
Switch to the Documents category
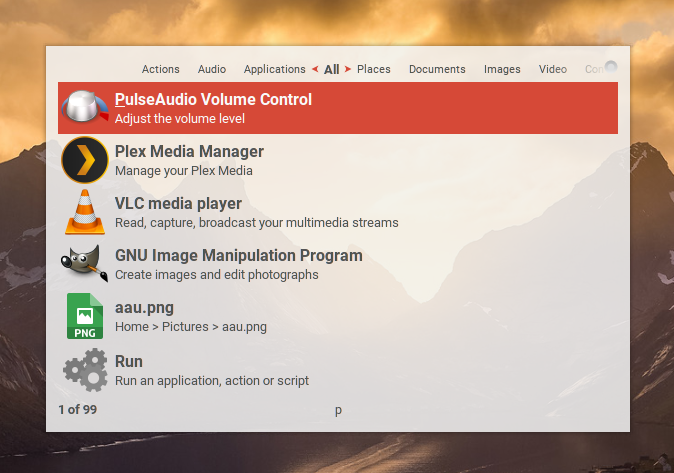click(437, 69)
